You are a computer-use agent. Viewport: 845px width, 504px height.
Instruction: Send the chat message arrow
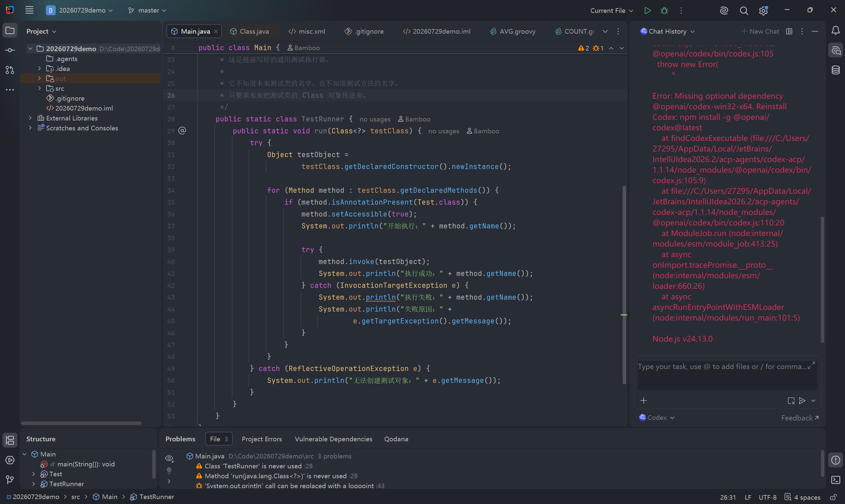click(x=802, y=401)
